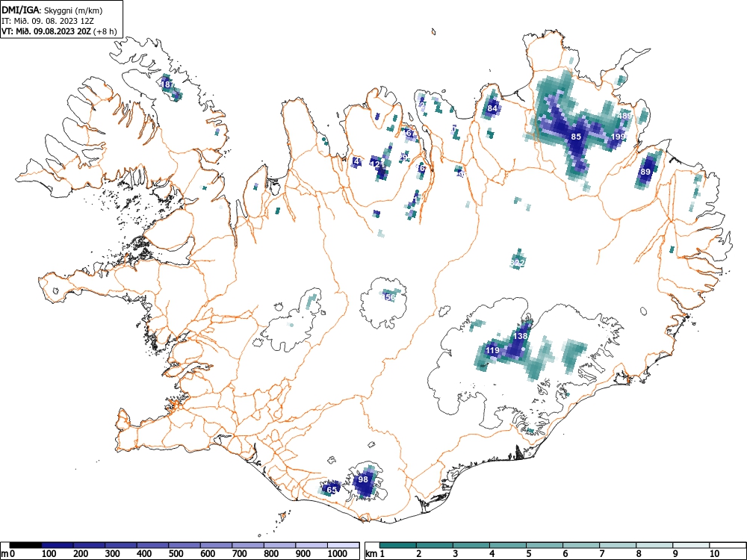The height and width of the screenshot is (560, 747).
Task: Click the '7' km legend label
Action: pos(601,554)
